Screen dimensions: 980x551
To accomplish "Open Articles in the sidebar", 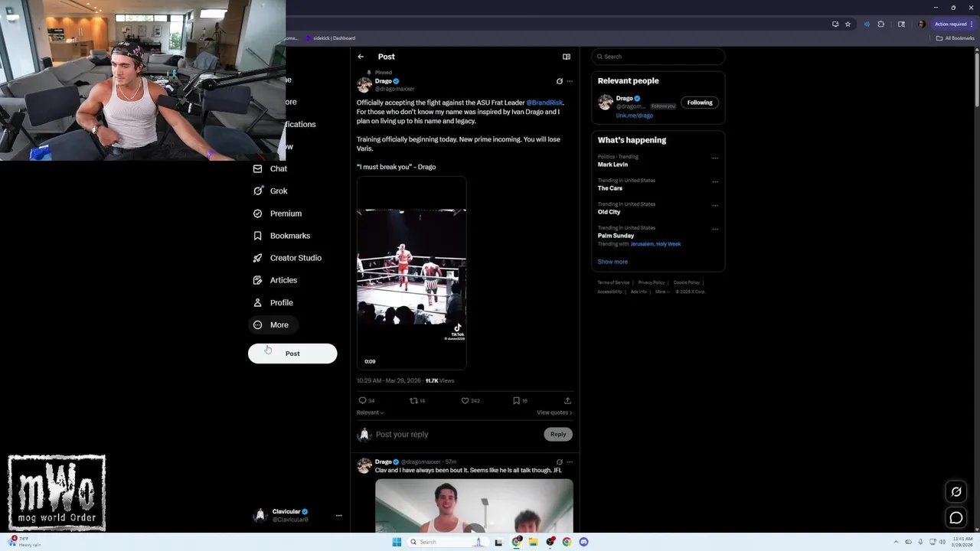I will pos(275,280).
